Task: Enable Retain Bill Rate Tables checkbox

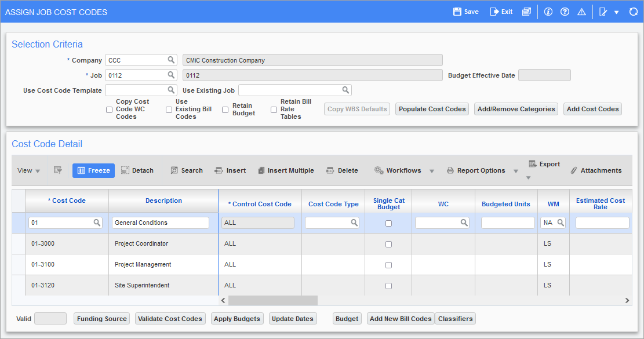Action: coord(274,110)
